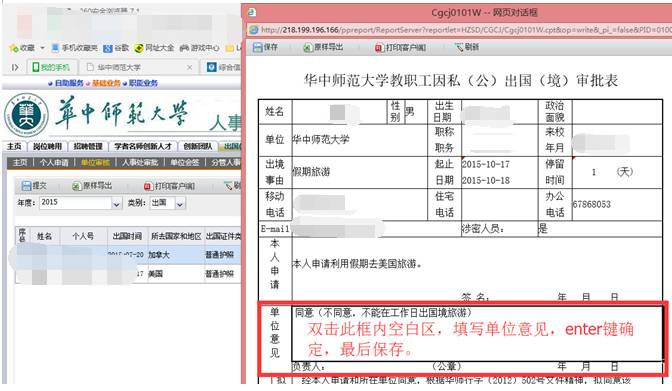Open 谷歌 bookmark in favorites bar
This screenshot has width=672, height=391.
click(116, 48)
